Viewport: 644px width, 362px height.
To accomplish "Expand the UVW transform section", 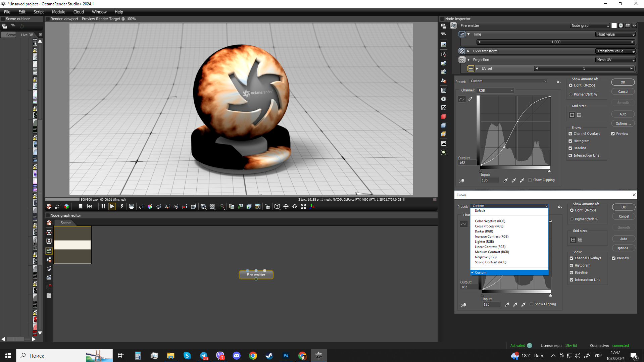I will (x=468, y=51).
